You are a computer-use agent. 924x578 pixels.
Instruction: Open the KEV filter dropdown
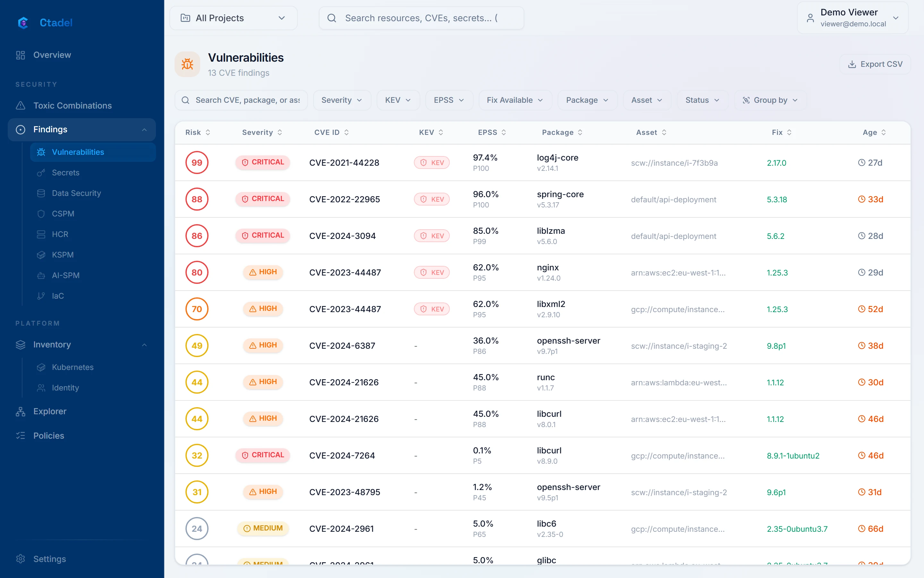coord(398,100)
